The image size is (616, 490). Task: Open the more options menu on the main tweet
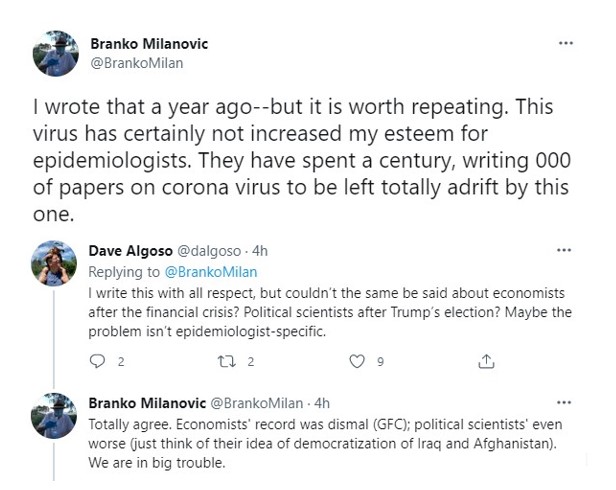pyautogui.click(x=565, y=45)
